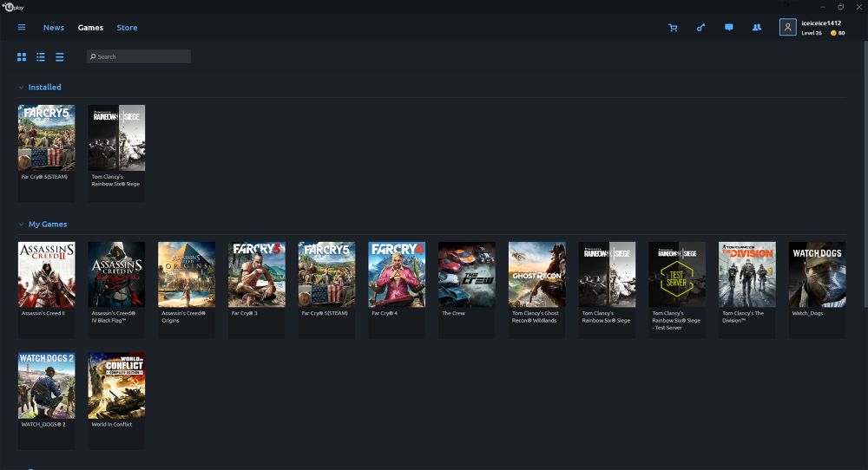The image size is (868, 470).
Task: Open the News tab
Action: [x=54, y=28]
